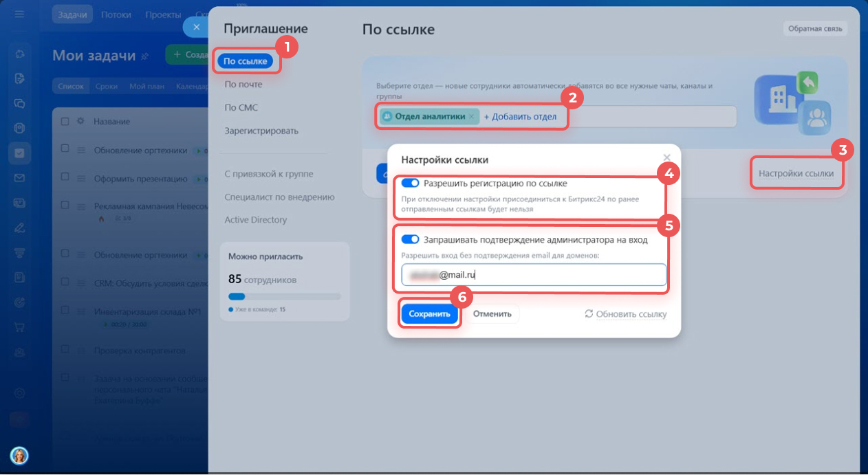868x475 pixels.
Task: Close the Настройки ссылки popup
Action: 666,157
